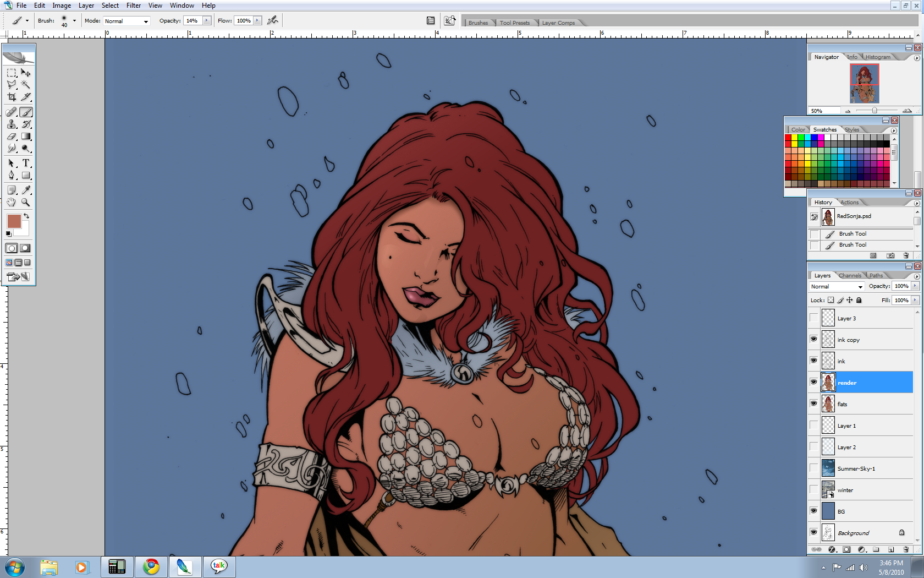This screenshot has height=578, width=924.
Task: Toggle Lock transparent pixels in Layers panel
Action: pyautogui.click(x=831, y=300)
